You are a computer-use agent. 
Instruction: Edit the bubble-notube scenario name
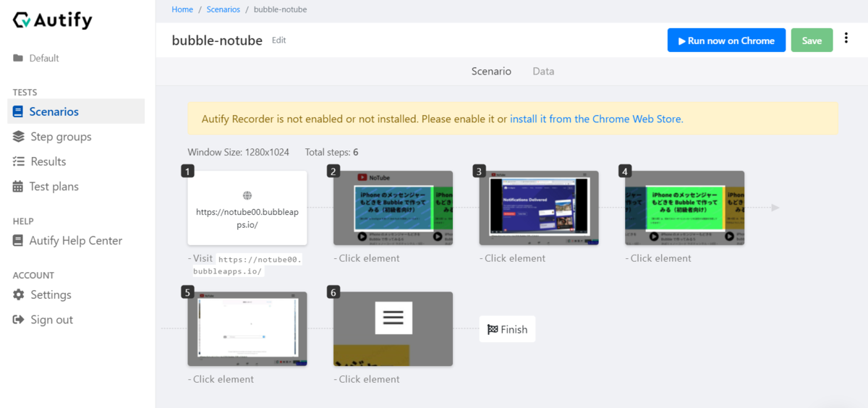pyautogui.click(x=278, y=41)
